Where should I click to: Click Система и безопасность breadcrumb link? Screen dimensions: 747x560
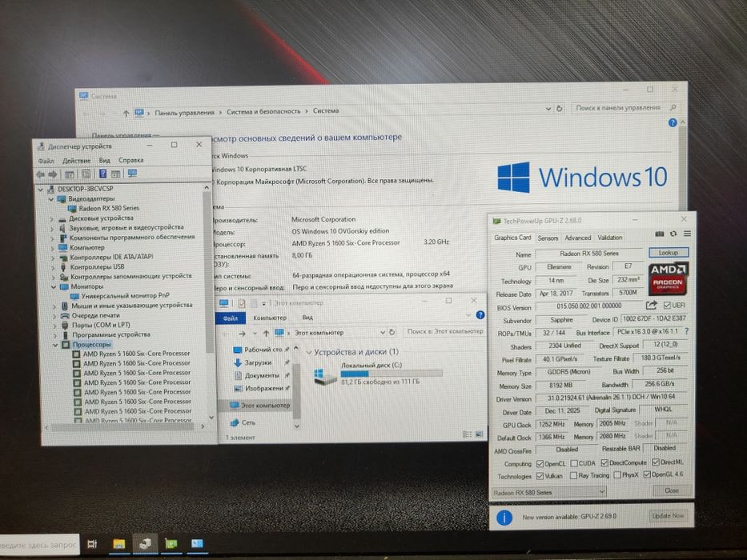[263, 111]
